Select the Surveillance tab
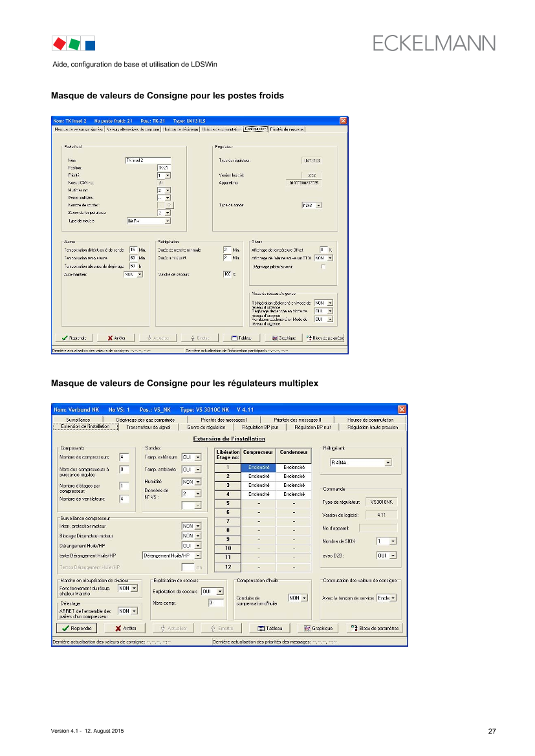Image resolution: width=535 pixels, height=756 pixels. pyautogui.click(x=78, y=420)
